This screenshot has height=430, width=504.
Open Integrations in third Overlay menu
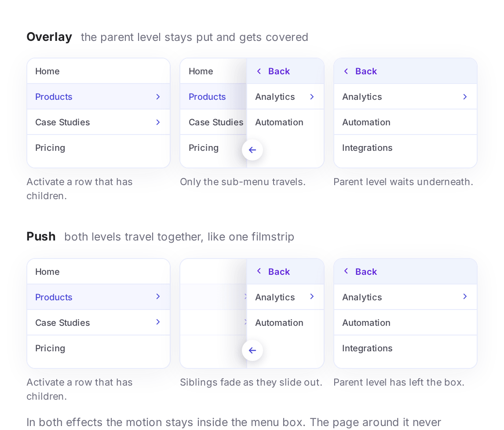click(405, 148)
